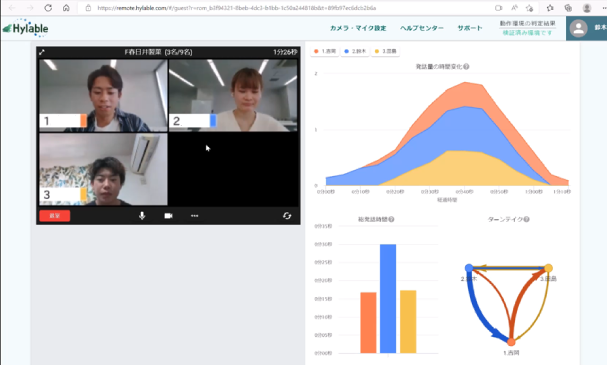Image resolution: width=607 pixels, height=365 pixels.
Task: Select participant 2 video tile
Action: click(233, 95)
